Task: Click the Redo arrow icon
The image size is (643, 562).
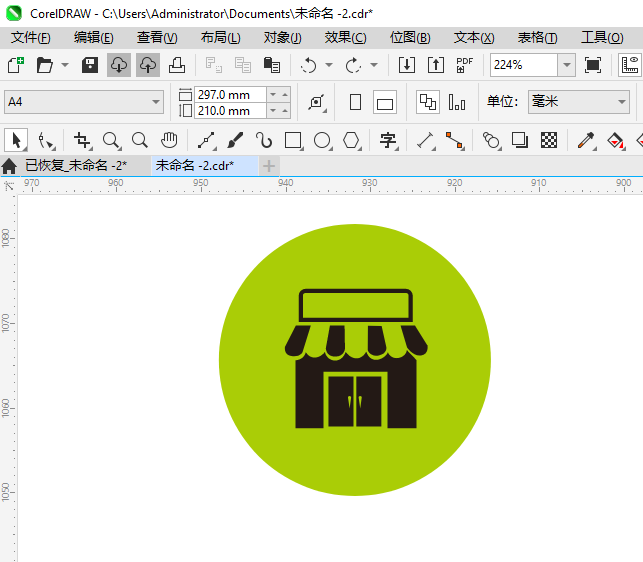Action: [353, 65]
